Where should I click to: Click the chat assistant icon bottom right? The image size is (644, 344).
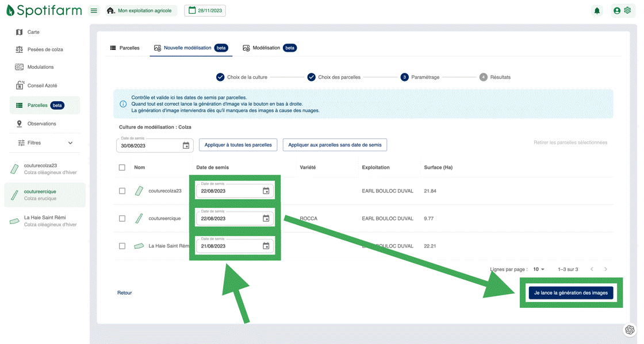[x=630, y=330]
